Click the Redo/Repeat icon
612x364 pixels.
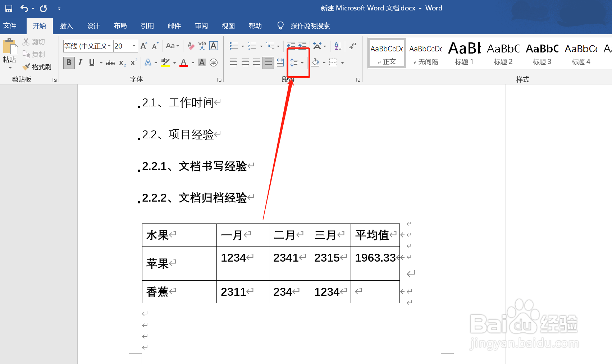pos(44,8)
